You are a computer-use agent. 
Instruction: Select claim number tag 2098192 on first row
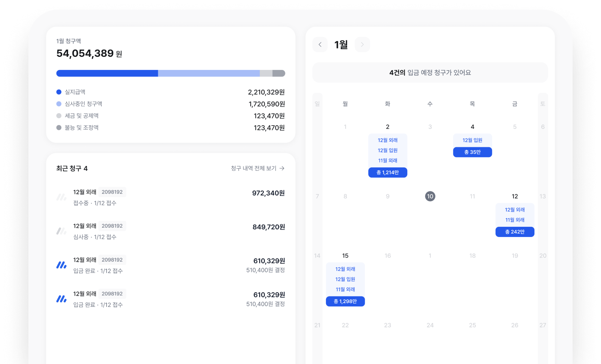[112, 192]
